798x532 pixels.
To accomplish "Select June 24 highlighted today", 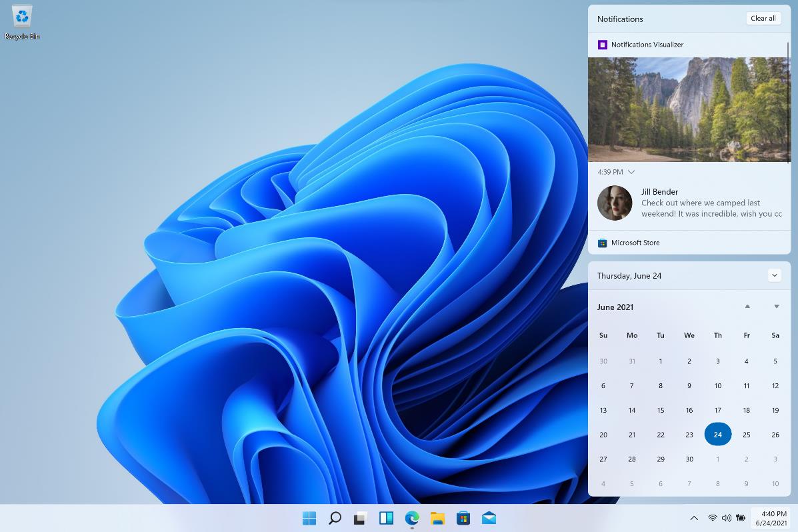I will (717, 435).
